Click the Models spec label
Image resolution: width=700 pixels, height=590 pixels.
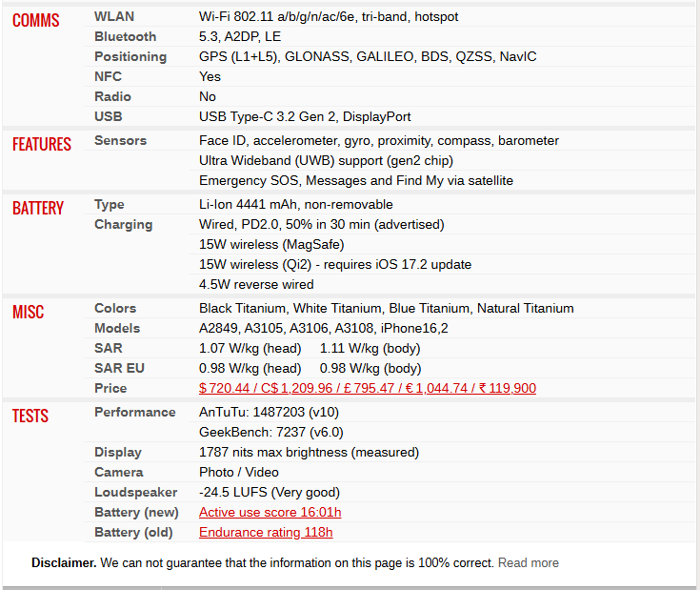point(117,328)
